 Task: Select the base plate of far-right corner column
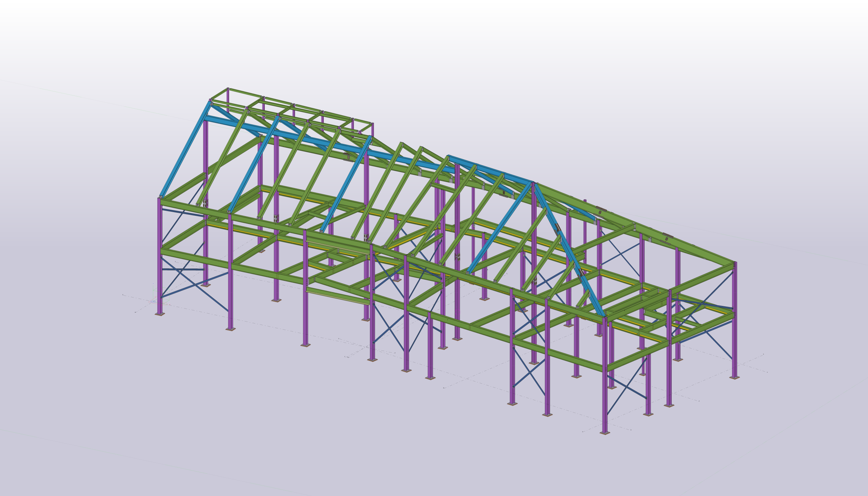(734, 378)
